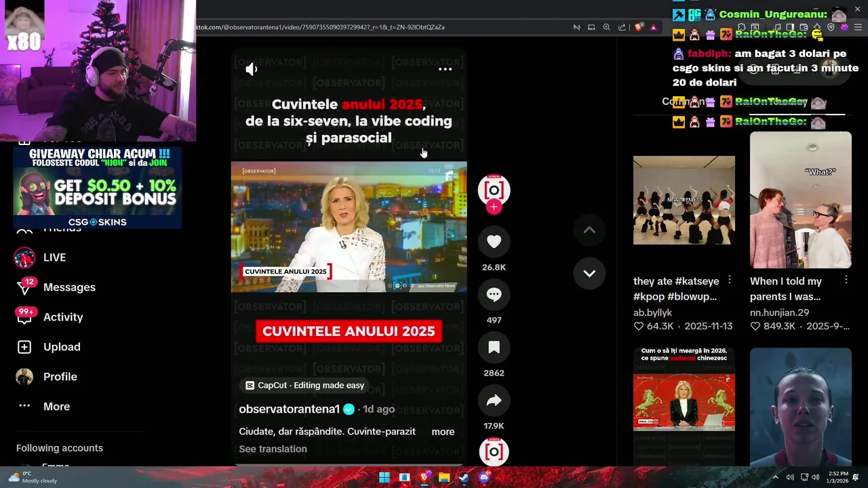Open the Brave hamburger menu
The height and width of the screenshot is (488, 868).
click(x=858, y=27)
